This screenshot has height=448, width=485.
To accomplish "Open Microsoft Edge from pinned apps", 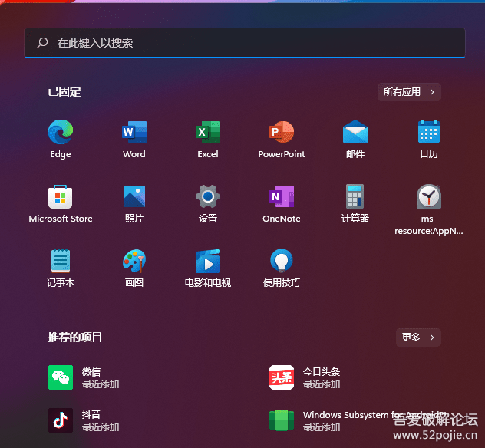I will click(61, 133).
